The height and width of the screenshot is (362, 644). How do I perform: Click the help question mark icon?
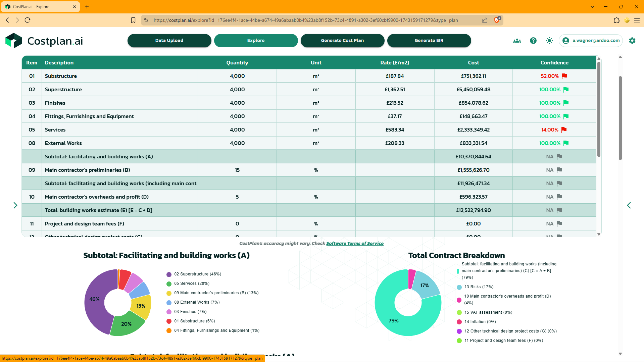pos(533,41)
